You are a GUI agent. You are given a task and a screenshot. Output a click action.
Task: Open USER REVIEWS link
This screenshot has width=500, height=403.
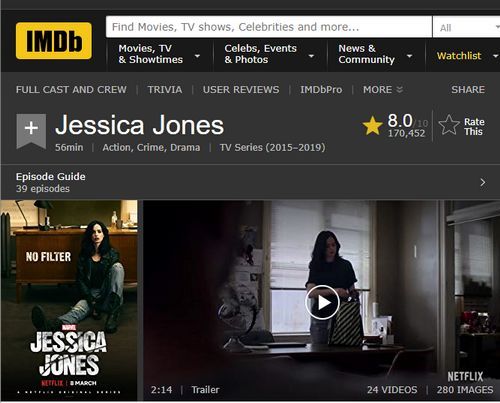pyautogui.click(x=241, y=90)
